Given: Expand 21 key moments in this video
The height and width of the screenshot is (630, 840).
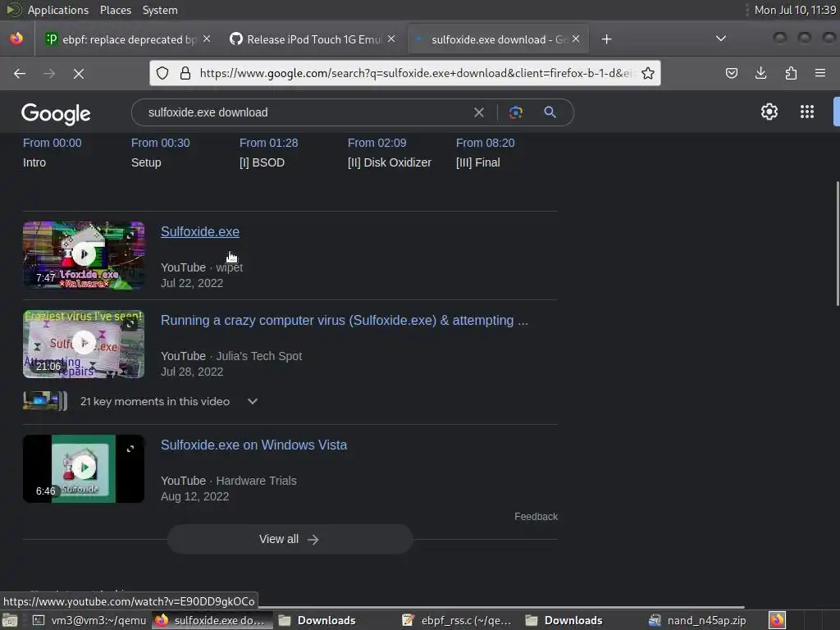Looking at the screenshot, I should coord(253,401).
